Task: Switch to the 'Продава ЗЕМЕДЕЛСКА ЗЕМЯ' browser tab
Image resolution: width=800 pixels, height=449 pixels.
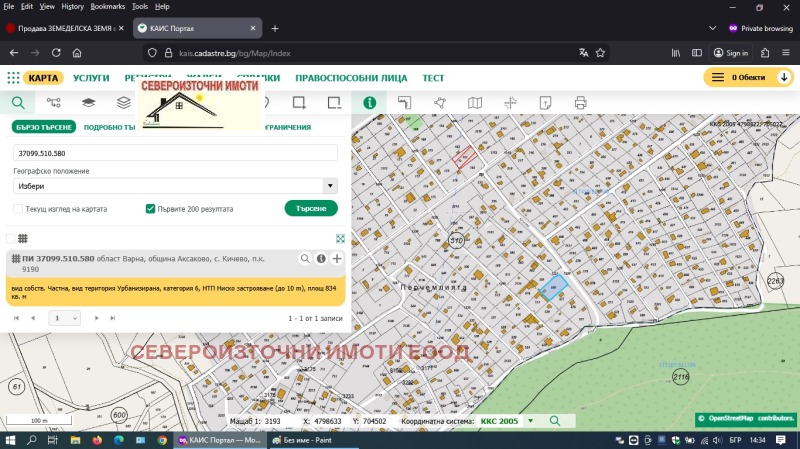Action: click(x=60, y=28)
